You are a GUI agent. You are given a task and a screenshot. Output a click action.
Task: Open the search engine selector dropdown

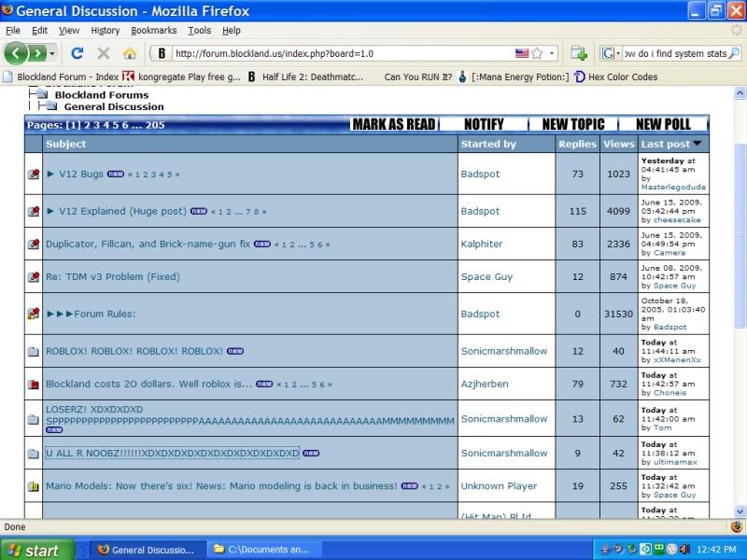click(612, 53)
